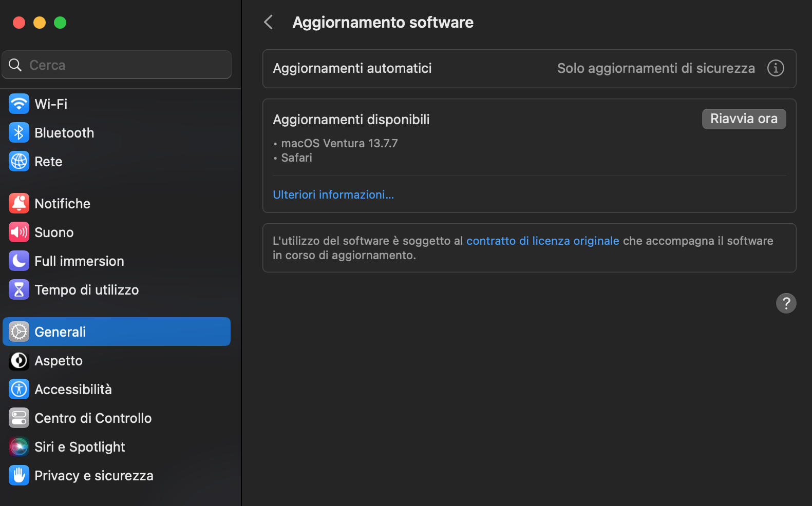Select the Aspetto icon
This screenshot has width=812, height=506.
[x=19, y=360]
